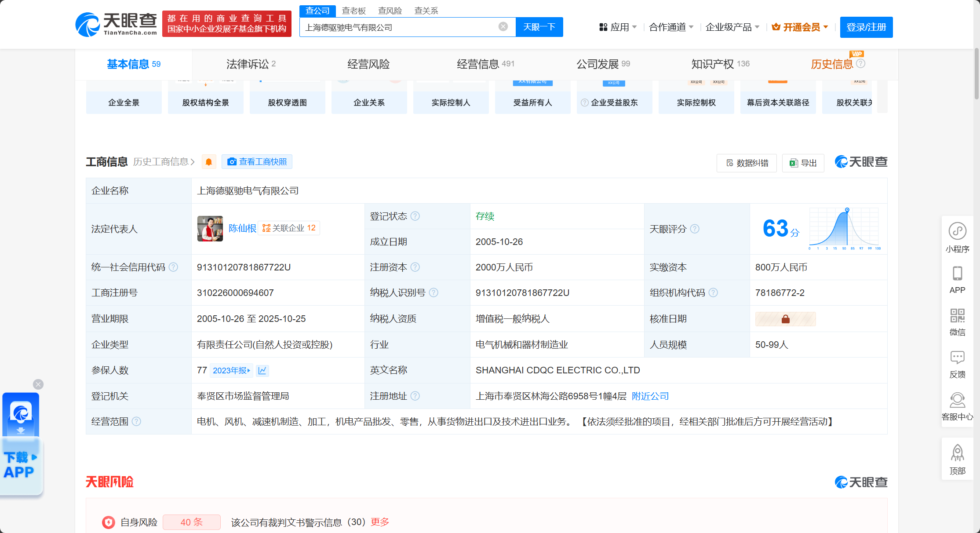980x533 pixels.
Task: Open the 陈仙根 legal representative link
Action: point(242,228)
